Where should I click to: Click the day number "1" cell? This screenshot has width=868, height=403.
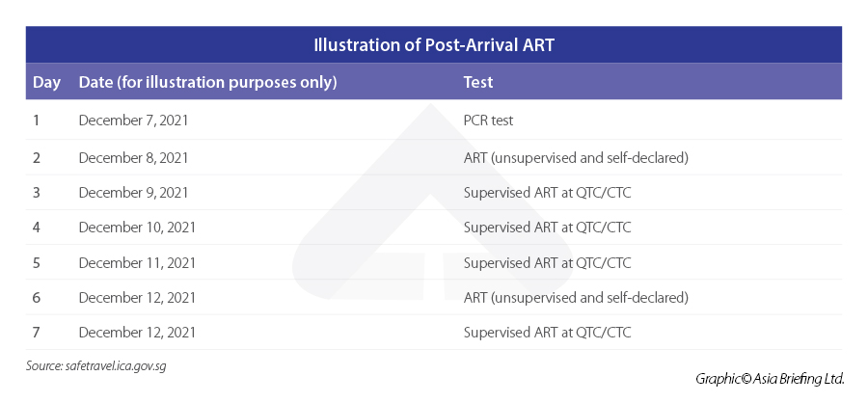37,121
